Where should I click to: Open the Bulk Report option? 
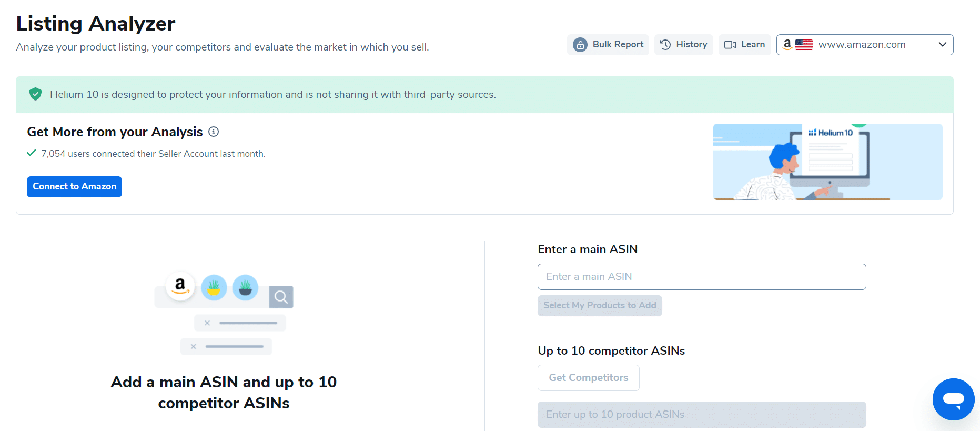pyautogui.click(x=608, y=45)
